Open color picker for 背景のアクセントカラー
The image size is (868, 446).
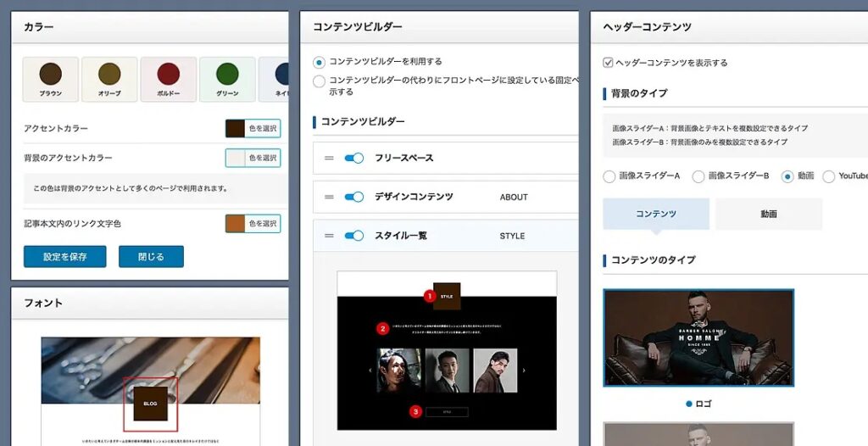[x=253, y=158]
